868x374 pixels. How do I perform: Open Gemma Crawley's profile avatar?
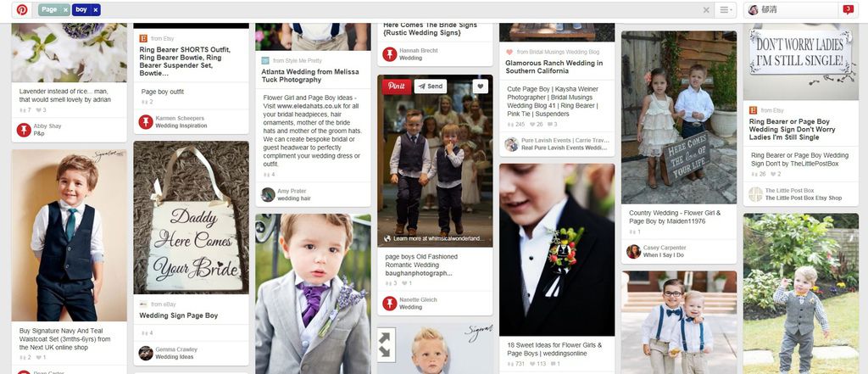(146, 353)
